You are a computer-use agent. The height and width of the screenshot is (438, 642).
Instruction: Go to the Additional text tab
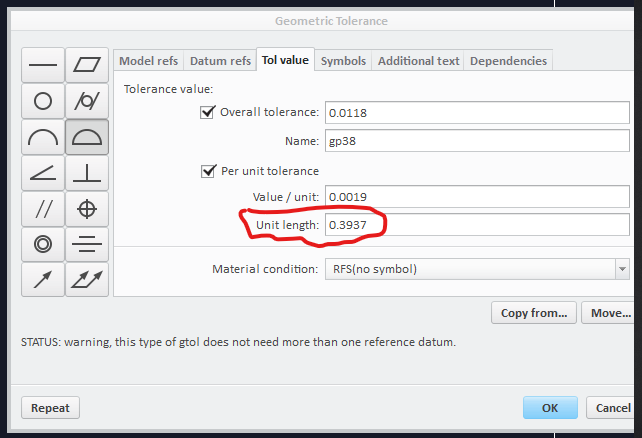(418, 61)
